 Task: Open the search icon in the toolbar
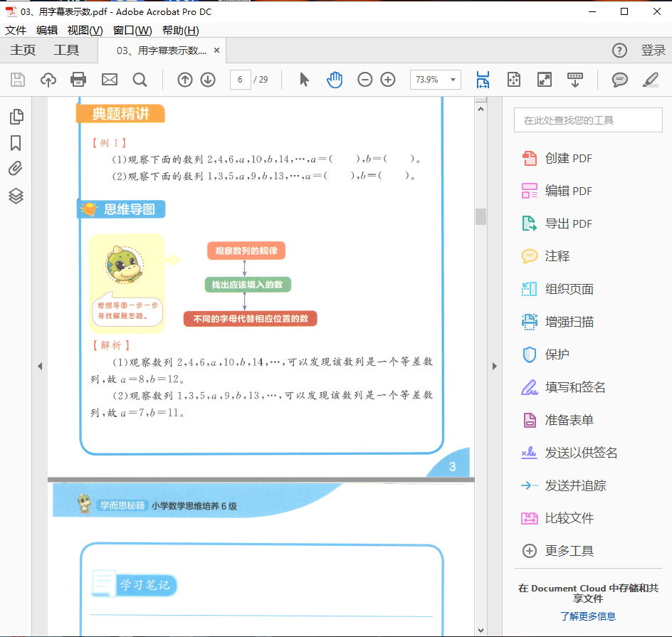(140, 80)
